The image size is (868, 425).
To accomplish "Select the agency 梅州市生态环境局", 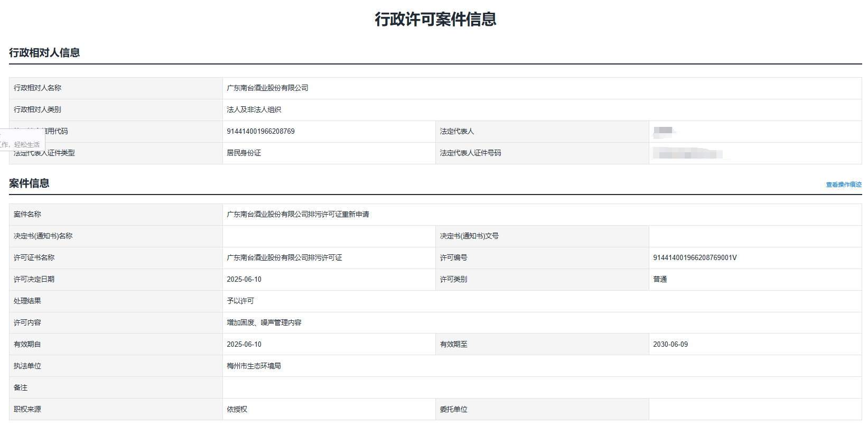I will pos(254,366).
